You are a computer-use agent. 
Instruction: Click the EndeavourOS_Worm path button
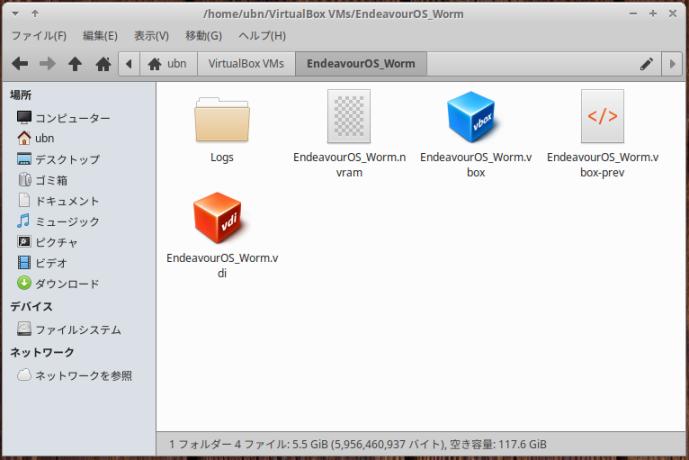tap(361, 64)
